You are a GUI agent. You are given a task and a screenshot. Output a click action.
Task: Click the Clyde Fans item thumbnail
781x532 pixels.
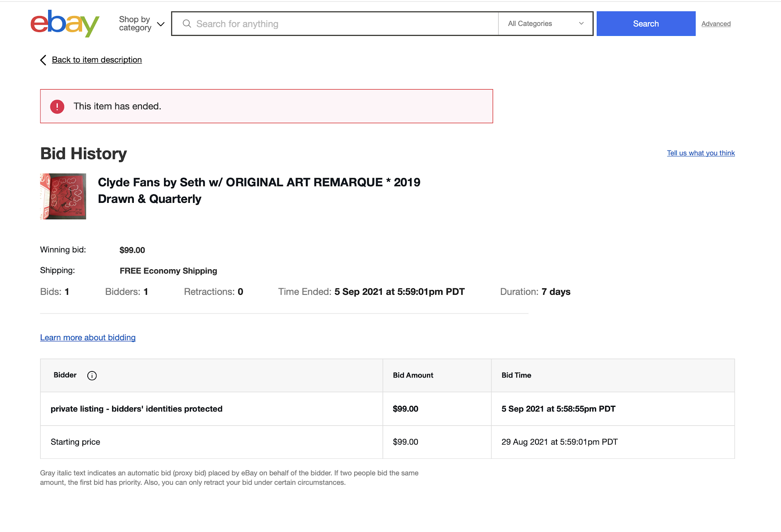pyautogui.click(x=63, y=196)
